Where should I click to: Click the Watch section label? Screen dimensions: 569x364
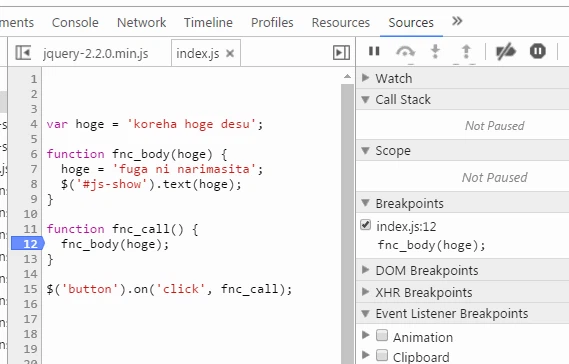click(x=394, y=78)
